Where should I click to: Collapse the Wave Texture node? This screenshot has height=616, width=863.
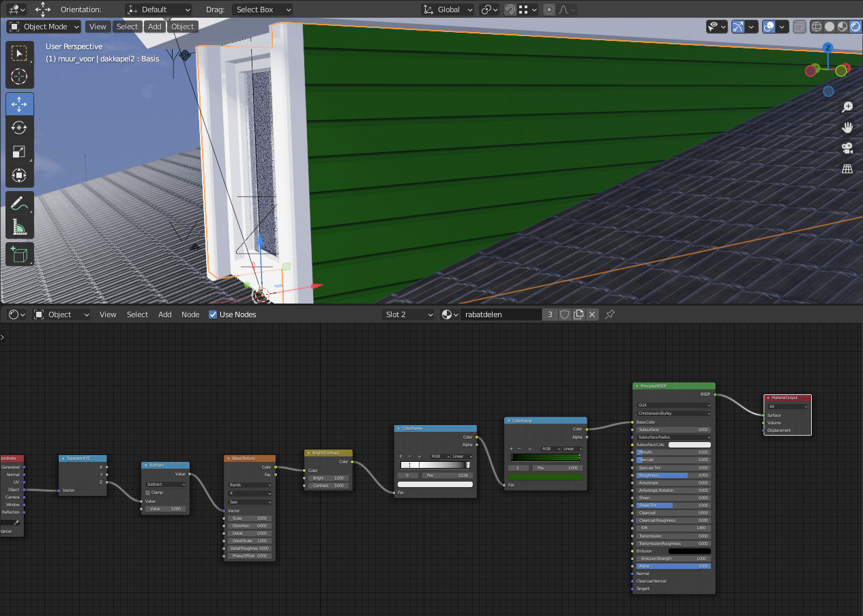(228, 458)
